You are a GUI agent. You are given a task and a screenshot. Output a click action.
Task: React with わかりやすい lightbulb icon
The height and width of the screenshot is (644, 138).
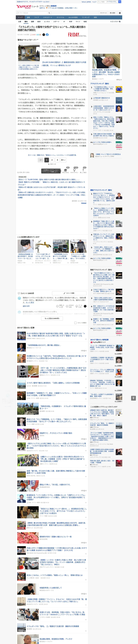point(74,170)
